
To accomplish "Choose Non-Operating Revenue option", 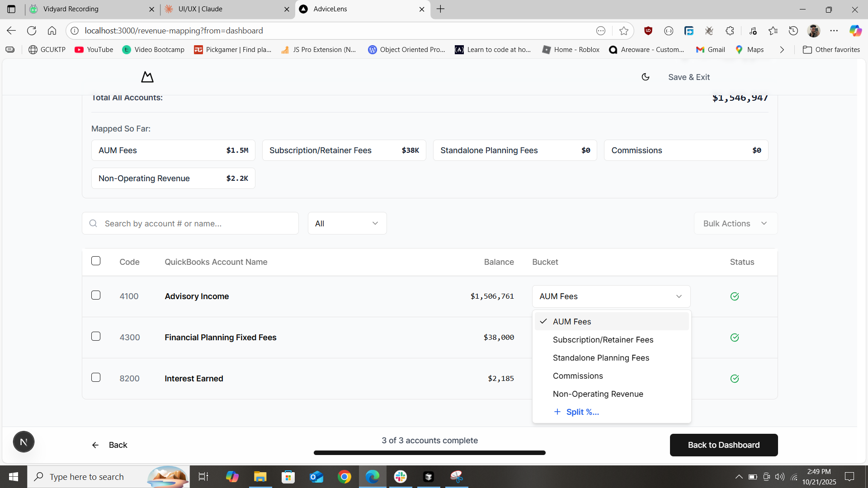I will pyautogui.click(x=598, y=394).
